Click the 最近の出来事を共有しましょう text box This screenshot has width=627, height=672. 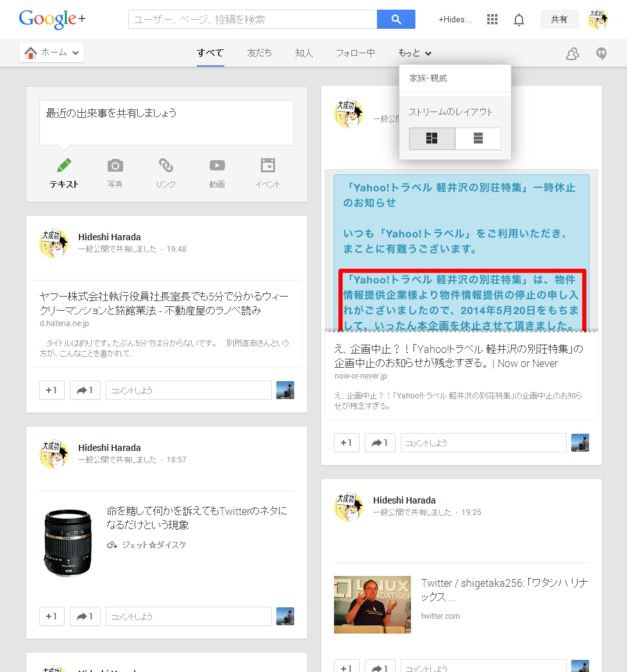(166, 122)
